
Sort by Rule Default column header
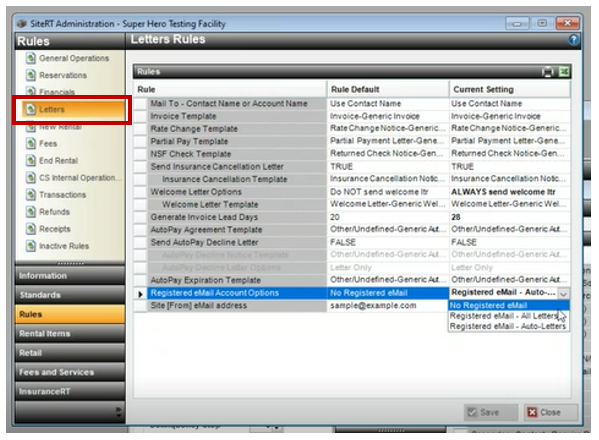click(x=388, y=89)
